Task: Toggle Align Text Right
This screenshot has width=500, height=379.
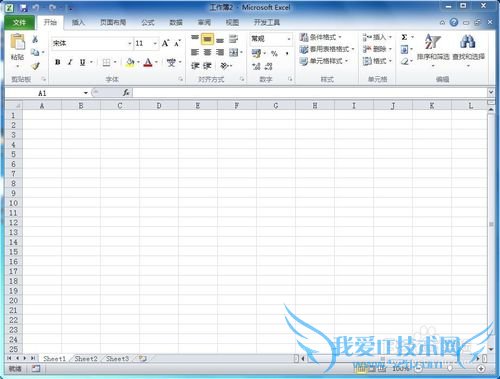Action: click(x=220, y=52)
